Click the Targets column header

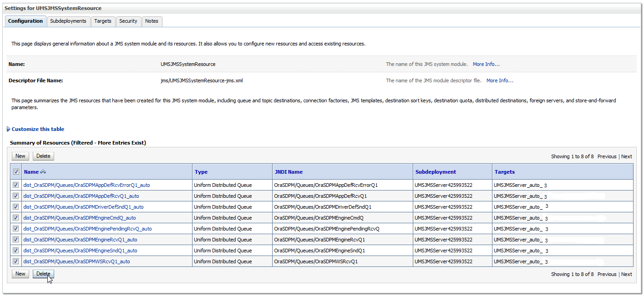pyautogui.click(x=505, y=172)
